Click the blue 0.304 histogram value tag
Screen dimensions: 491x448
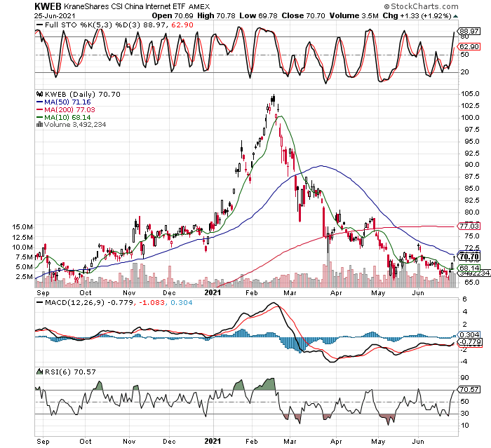coord(469,334)
